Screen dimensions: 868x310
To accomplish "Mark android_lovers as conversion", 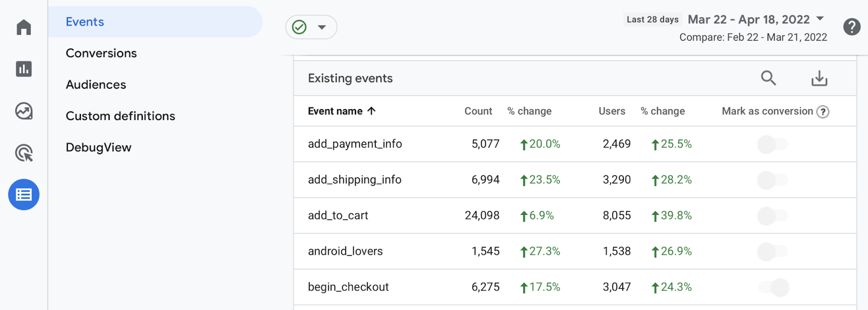I will [x=773, y=251].
